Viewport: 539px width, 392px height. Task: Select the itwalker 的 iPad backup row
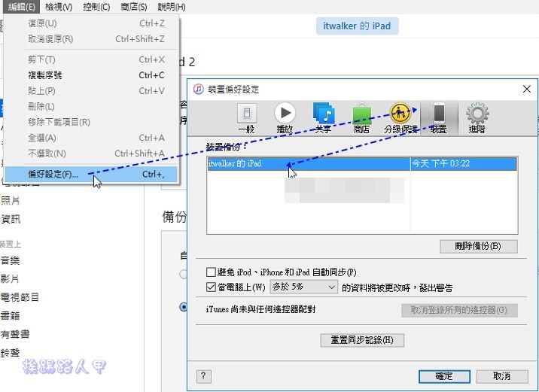pyautogui.click(x=362, y=163)
